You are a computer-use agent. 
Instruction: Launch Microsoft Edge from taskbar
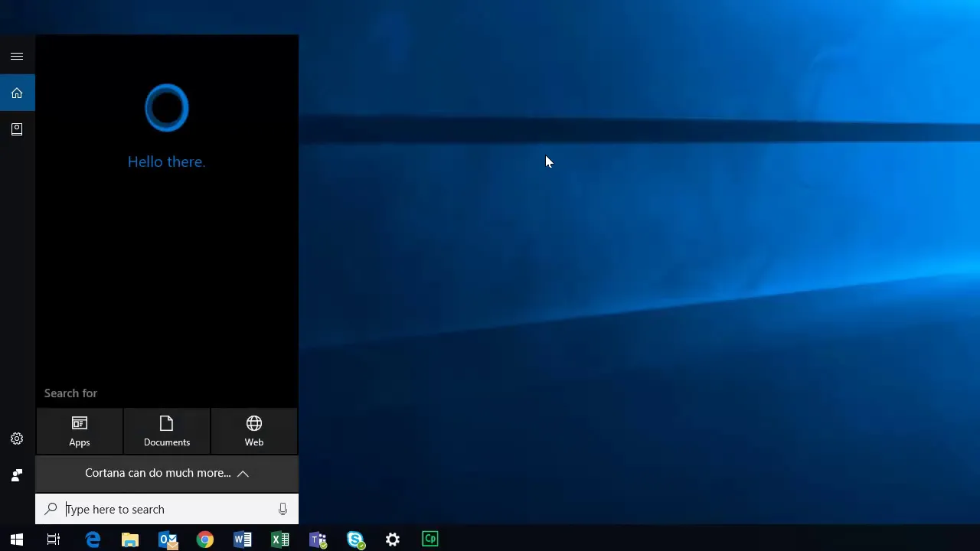coord(93,540)
